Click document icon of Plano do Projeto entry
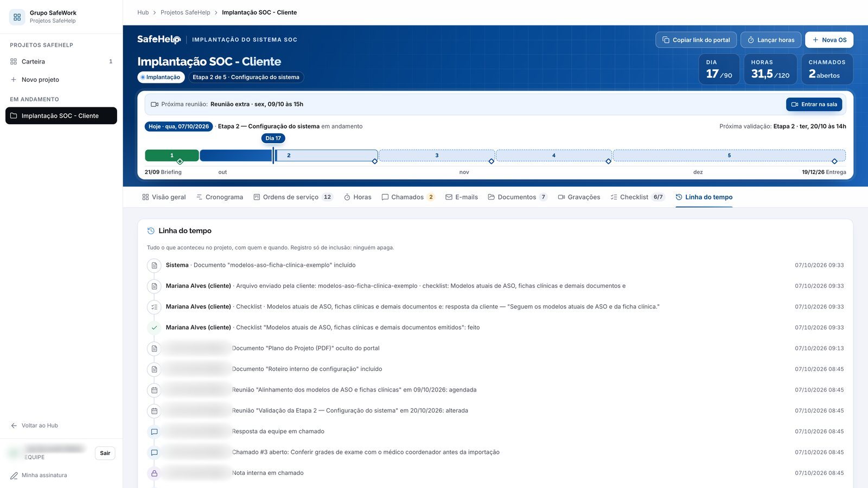Screen dimensions: 868x488 (x=154, y=349)
